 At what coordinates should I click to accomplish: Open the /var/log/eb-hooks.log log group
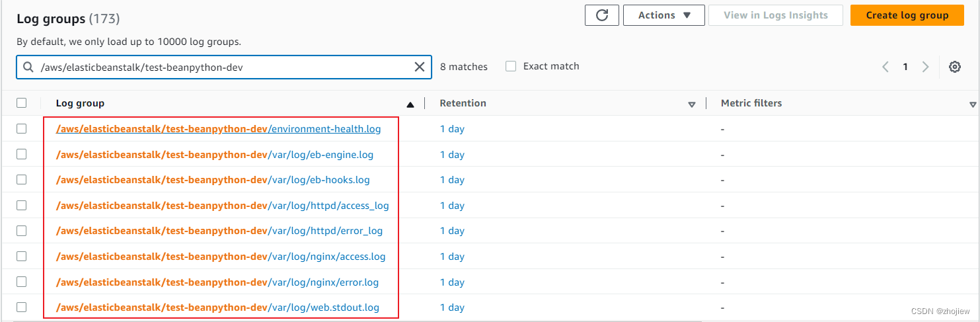[213, 180]
